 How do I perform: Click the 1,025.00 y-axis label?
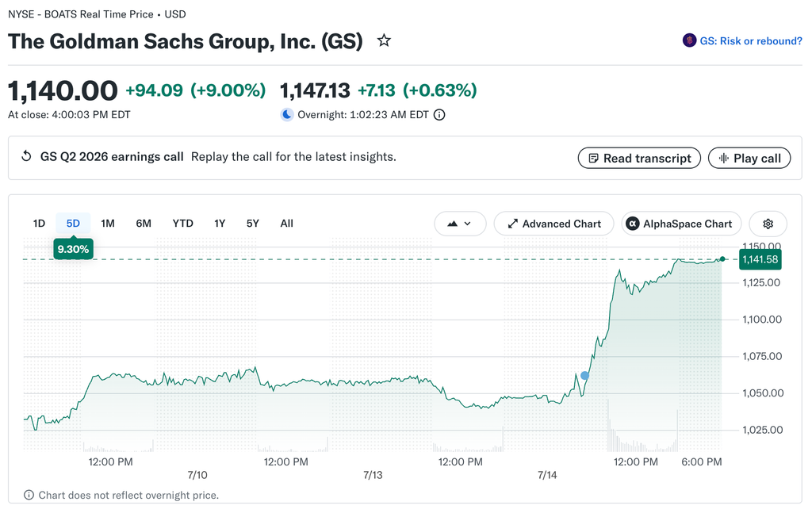tap(762, 430)
